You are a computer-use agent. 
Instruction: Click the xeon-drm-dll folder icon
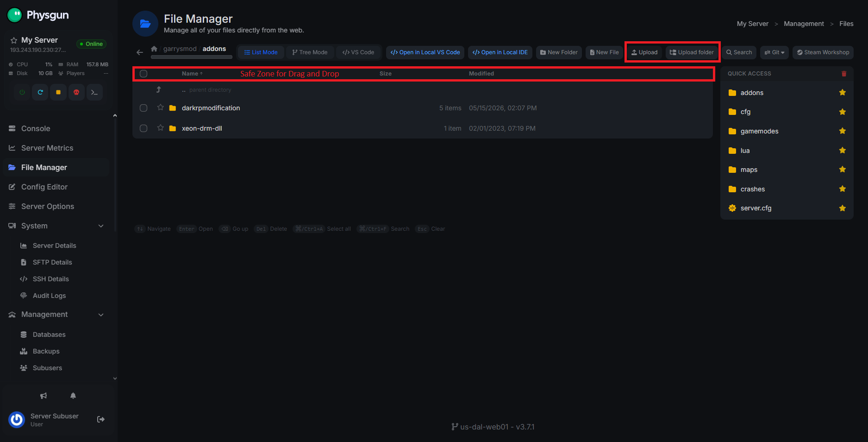[x=173, y=128]
